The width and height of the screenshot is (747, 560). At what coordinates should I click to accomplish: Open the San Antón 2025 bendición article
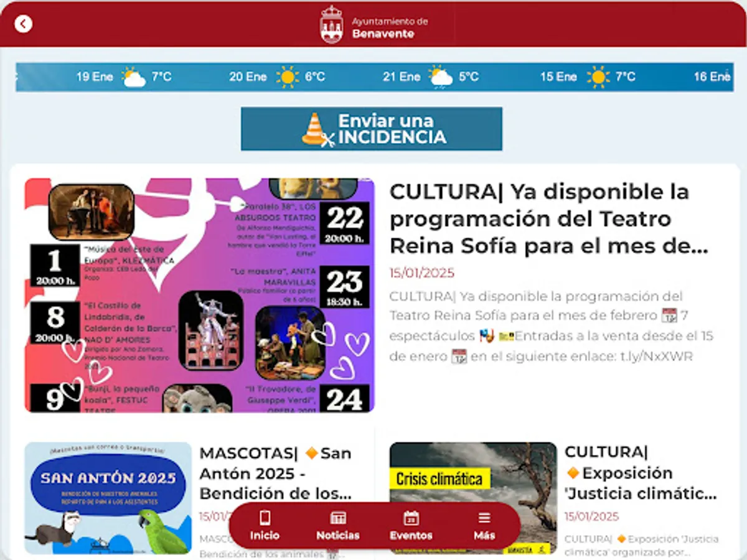point(274,473)
